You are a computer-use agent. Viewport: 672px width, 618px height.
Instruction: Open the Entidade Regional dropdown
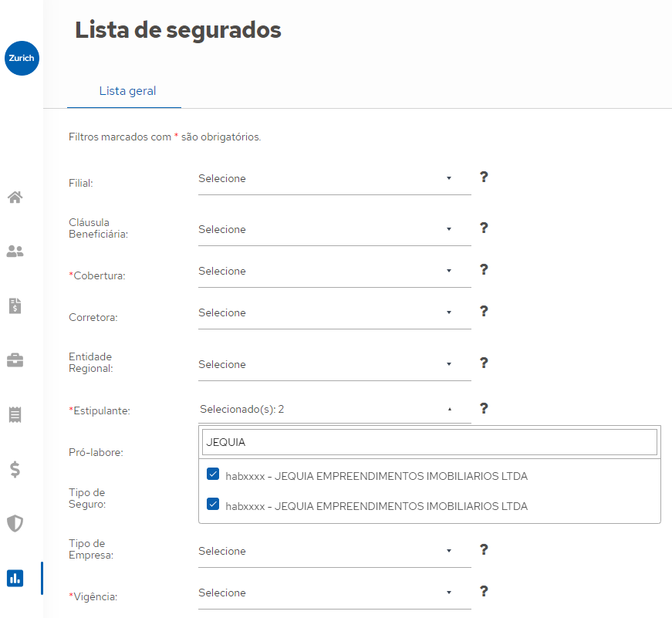334,365
